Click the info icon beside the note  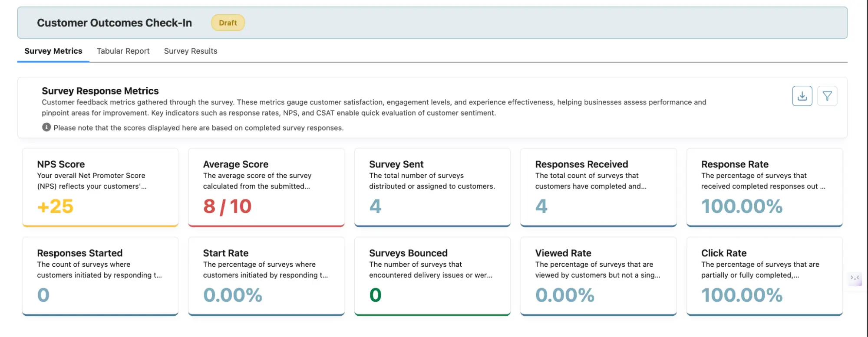tap(46, 127)
